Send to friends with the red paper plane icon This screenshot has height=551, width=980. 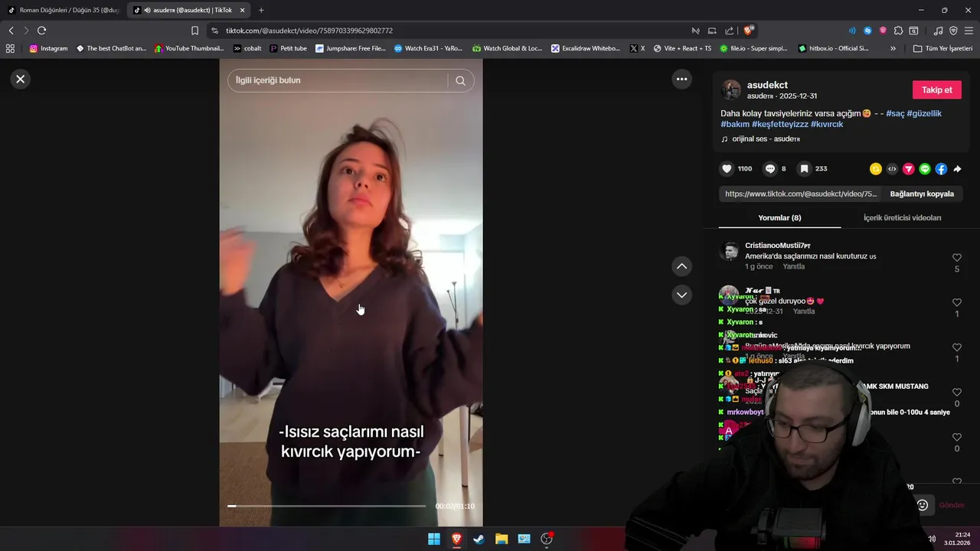click(x=908, y=169)
